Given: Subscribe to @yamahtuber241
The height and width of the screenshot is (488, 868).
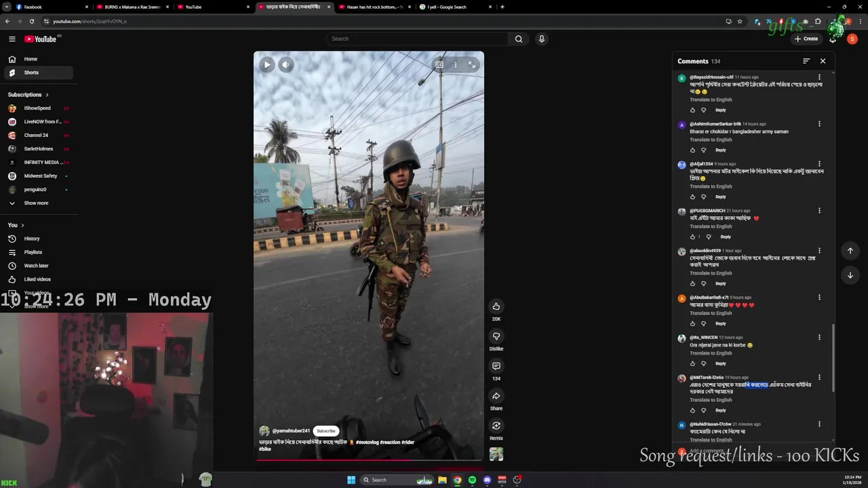Looking at the screenshot, I should click(325, 431).
